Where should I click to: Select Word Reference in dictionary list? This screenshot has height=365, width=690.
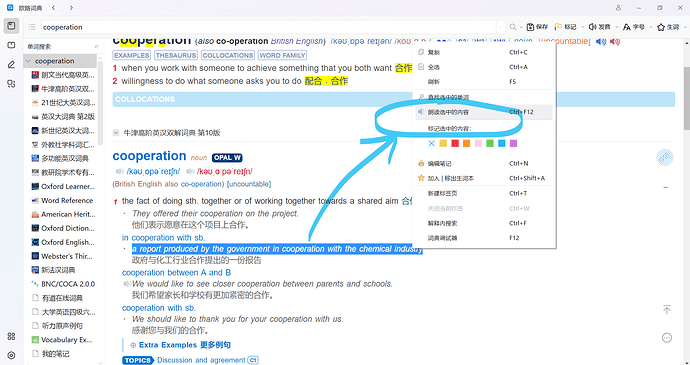click(67, 200)
